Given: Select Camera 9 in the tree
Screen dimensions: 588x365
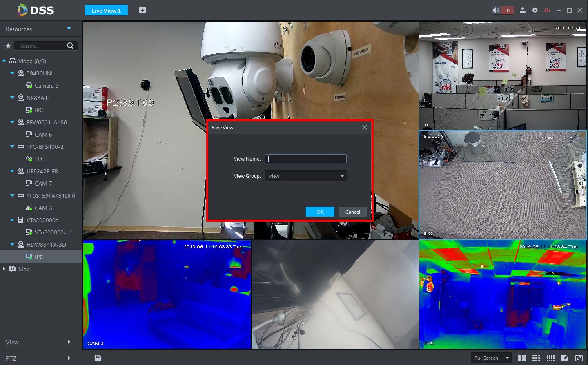Looking at the screenshot, I should (x=47, y=86).
